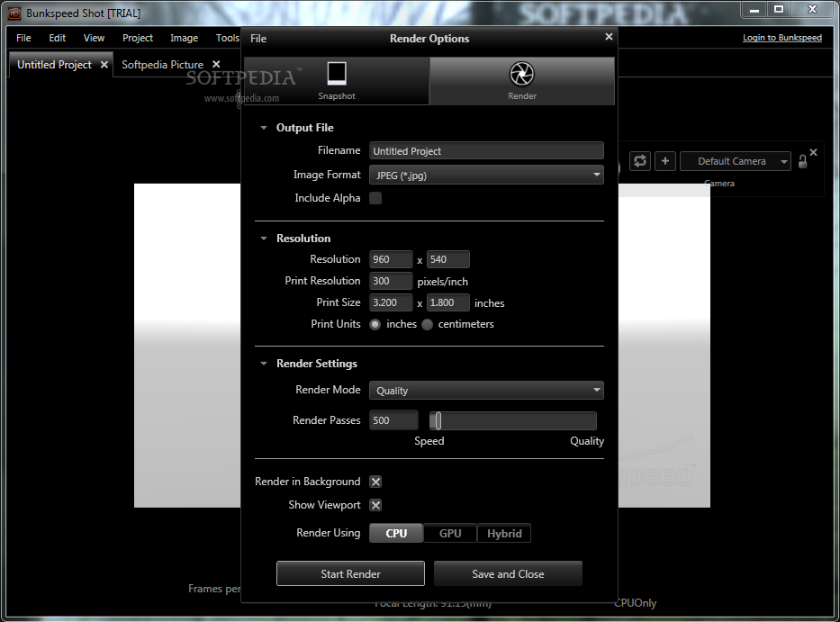The height and width of the screenshot is (622, 840).
Task: Collapse the Output File section
Action: [264, 128]
